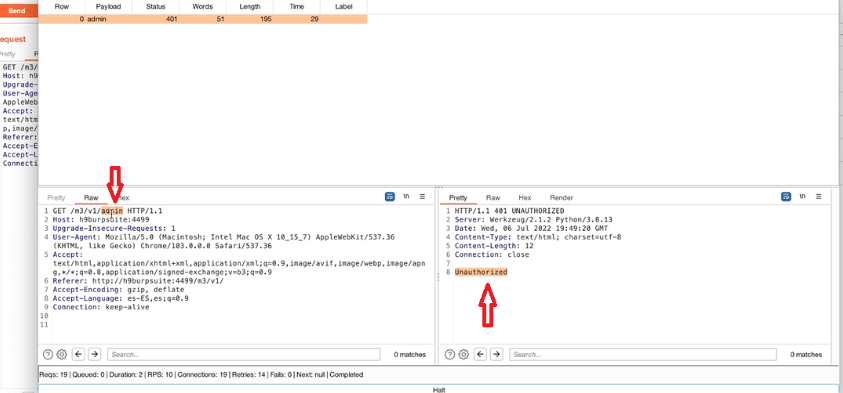Image resolution: width=843 pixels, height=393 pixels.
Task: Go to the previous match in the response search
Action: 481,354
